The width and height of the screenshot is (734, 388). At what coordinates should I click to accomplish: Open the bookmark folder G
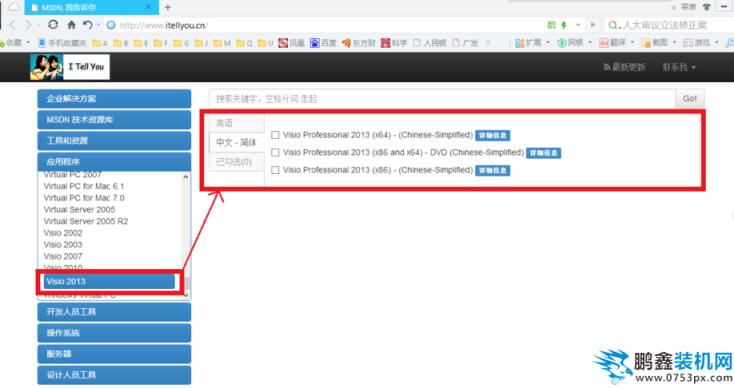(181, 43)
